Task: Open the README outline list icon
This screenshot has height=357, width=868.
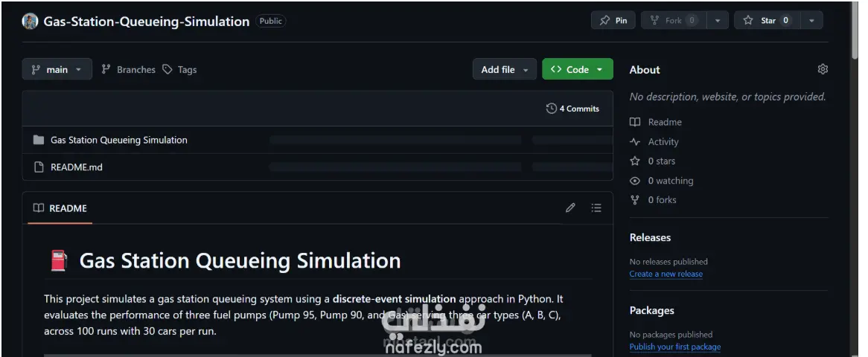Action: click(x=596, y=208)
